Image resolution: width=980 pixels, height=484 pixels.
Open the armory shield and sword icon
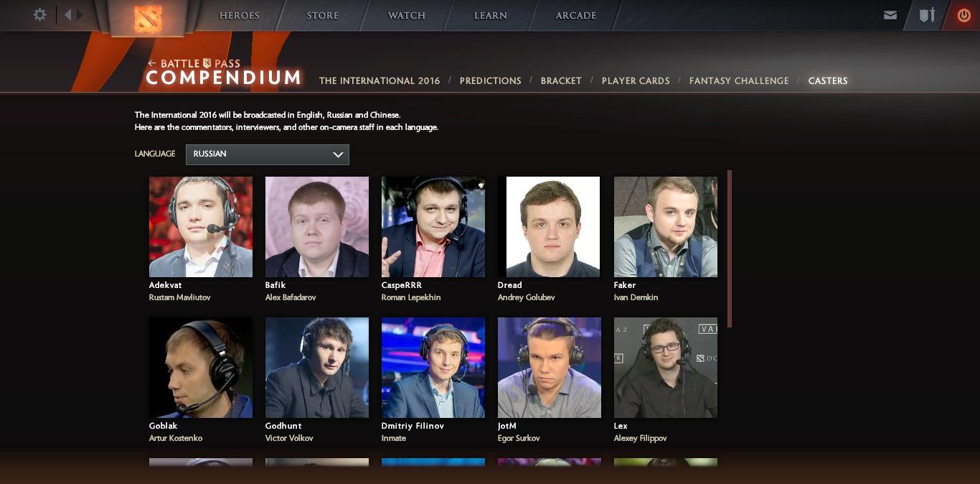[928, 15]
